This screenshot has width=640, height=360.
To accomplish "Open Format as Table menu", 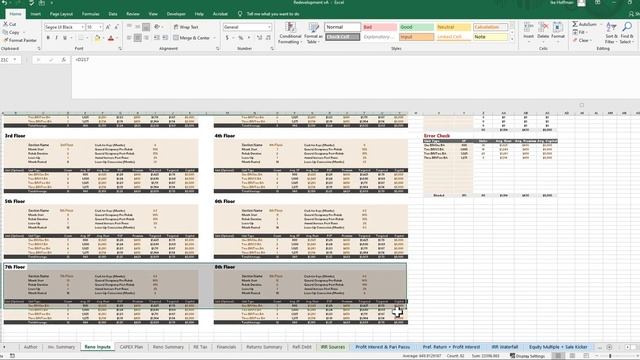I will (x=313, y=33).
